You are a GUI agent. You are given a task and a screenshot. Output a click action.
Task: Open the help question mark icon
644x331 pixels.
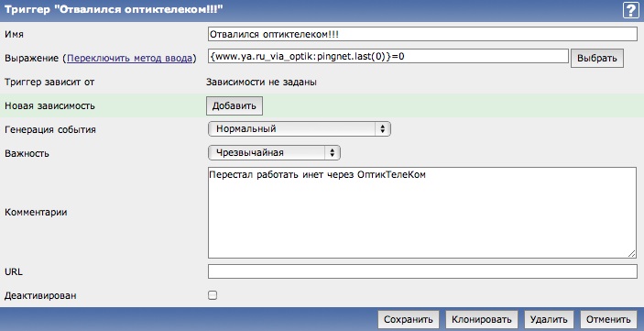[x=631, y=10]
